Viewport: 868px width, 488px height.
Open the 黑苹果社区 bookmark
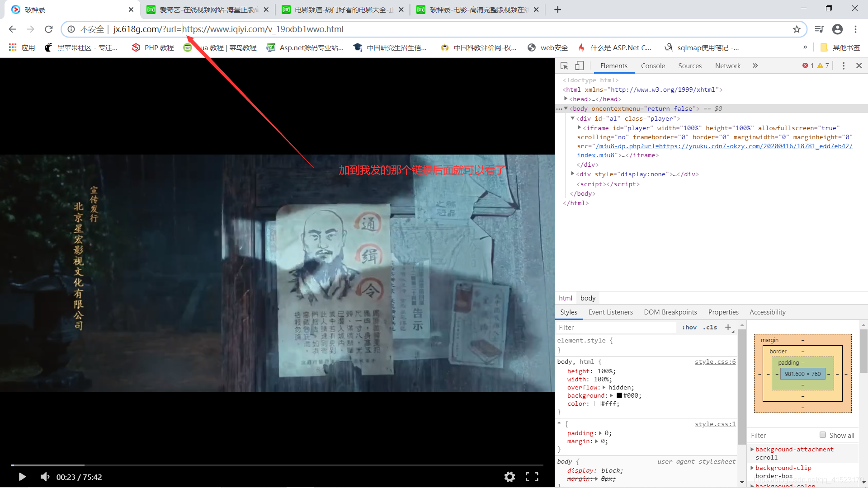[x=81, y=47]
